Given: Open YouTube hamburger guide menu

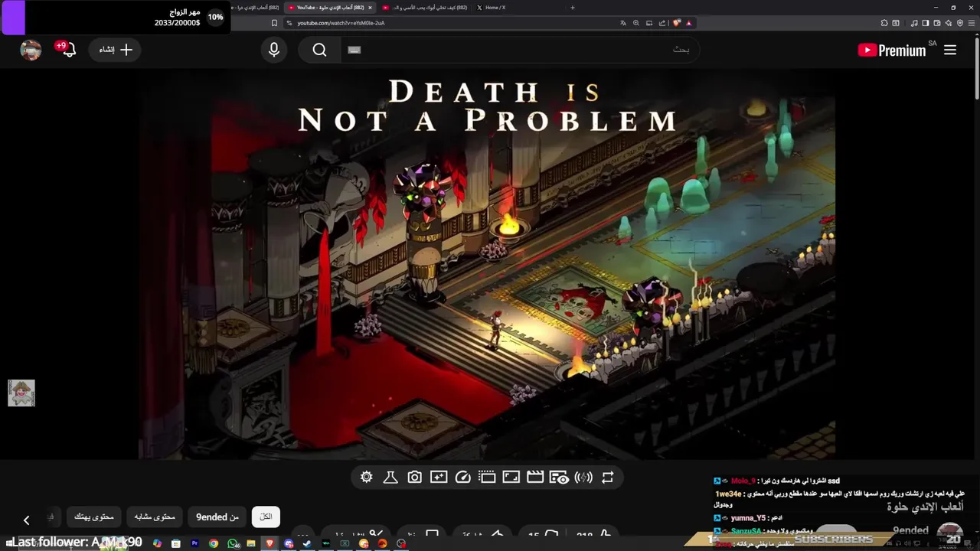Looking at the screenshot, I should (x=950, y=50).
